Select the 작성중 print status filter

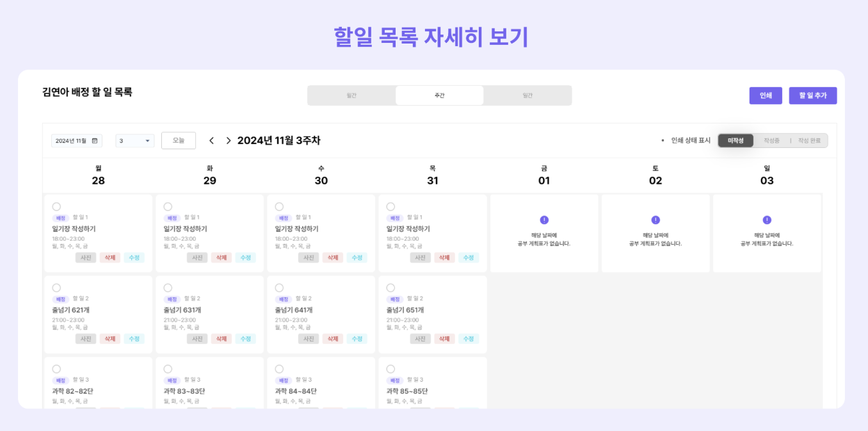coord(771,140)
